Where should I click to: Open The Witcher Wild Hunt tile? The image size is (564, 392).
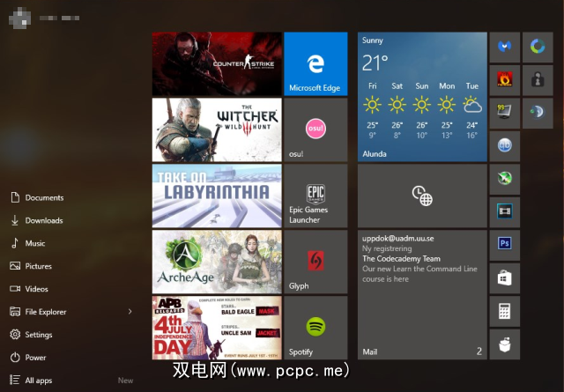(x=217, y=129)
